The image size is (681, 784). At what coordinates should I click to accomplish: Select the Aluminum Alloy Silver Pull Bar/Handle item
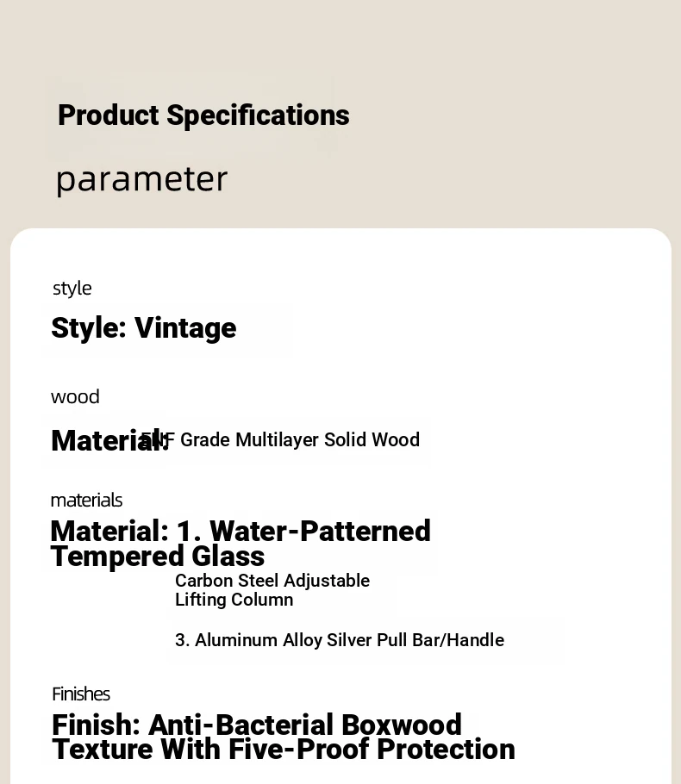pyautogui.click(x=340, y=640)
